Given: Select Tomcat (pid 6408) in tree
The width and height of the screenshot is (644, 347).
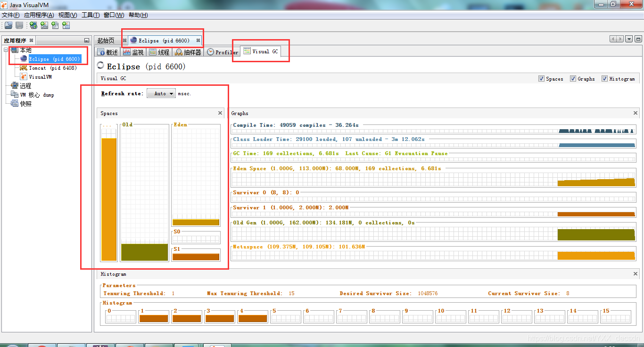Looking at the screenshot, I should tap(53, 68).
